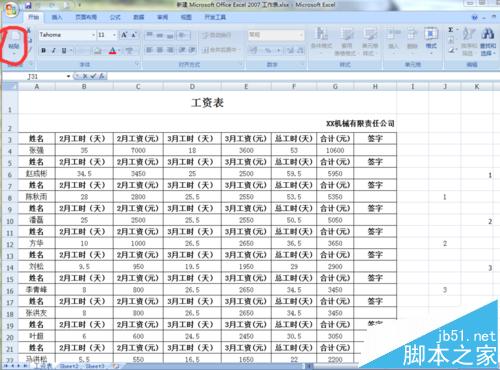Image resolution: width=500 pixels, height=370 pixels.
Task: Click Merge and Center button
Action: 220,50
